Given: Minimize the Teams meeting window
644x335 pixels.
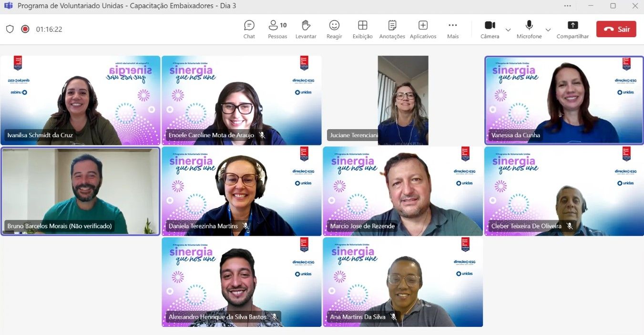Looking at the screenshot, I should coord(591,6).
